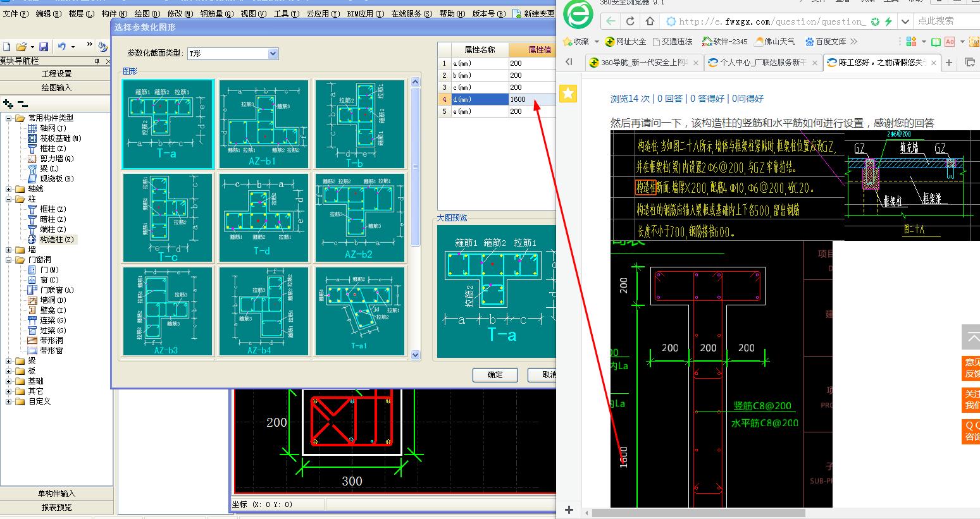Click 收藏 favorites star in bookmarks bar
The height and width of the screenshot is (519, 980).
tap(574, 41)
